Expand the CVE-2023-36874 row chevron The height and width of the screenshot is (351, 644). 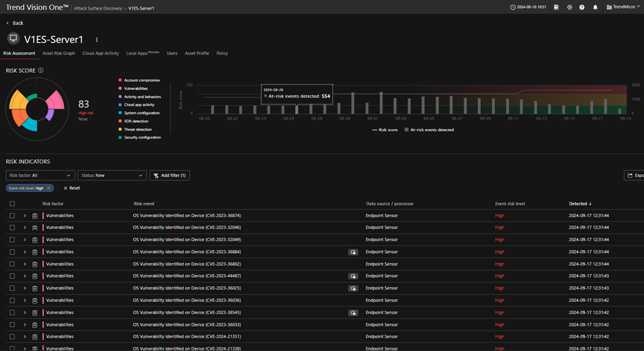pyautogui.click(x=25, y=215)
